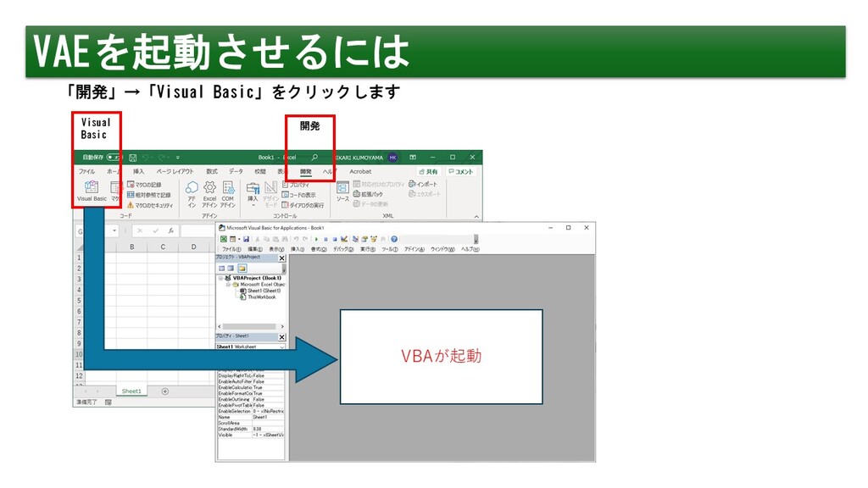Image resolution: width=868 pixels, height=488 pixels.
Task: Click the fx insert function icon
Action: pyautogui.click(x=171, y=230)
